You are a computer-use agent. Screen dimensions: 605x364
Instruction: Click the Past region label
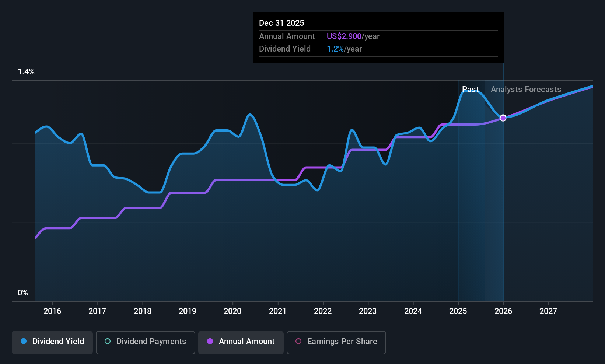point(471,89)
